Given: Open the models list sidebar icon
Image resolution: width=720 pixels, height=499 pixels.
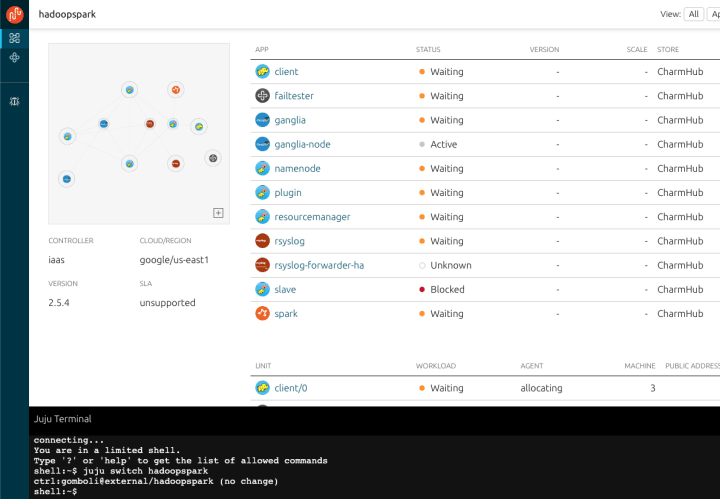Looking at the screenshot, I should click(x=15, y=38).
